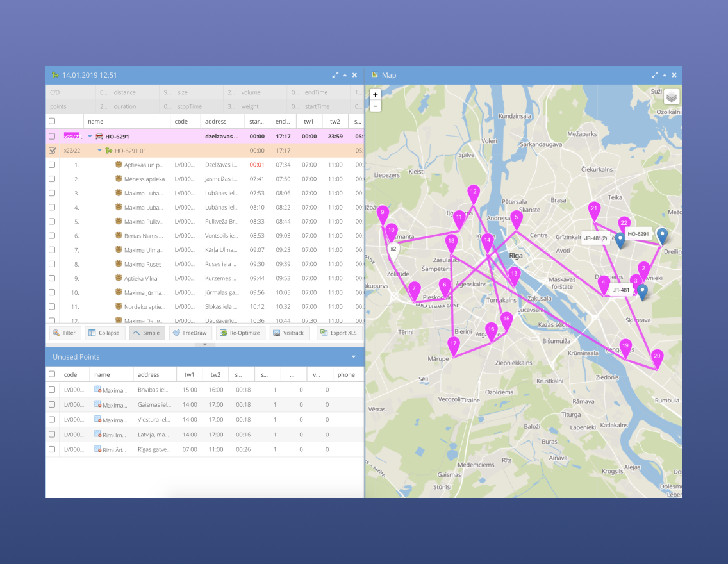Click the Export XLS button
The image size is (728, 564).
coord(340,333)
